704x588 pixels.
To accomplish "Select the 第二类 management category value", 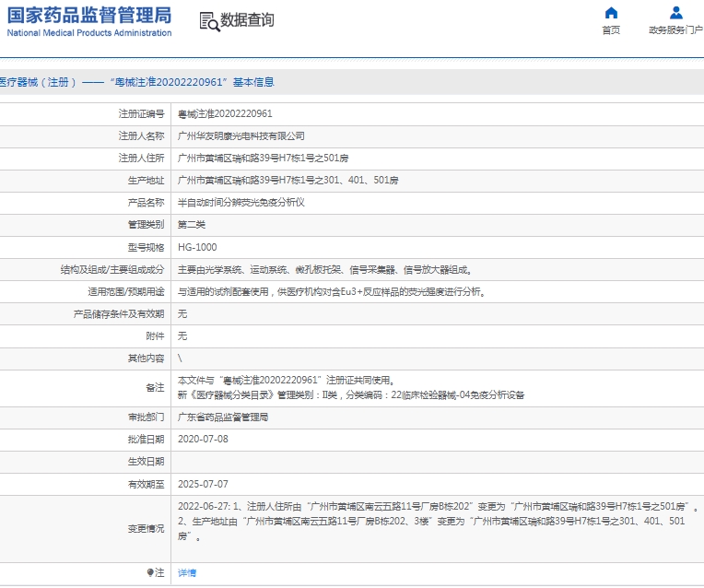I will 192,225.
